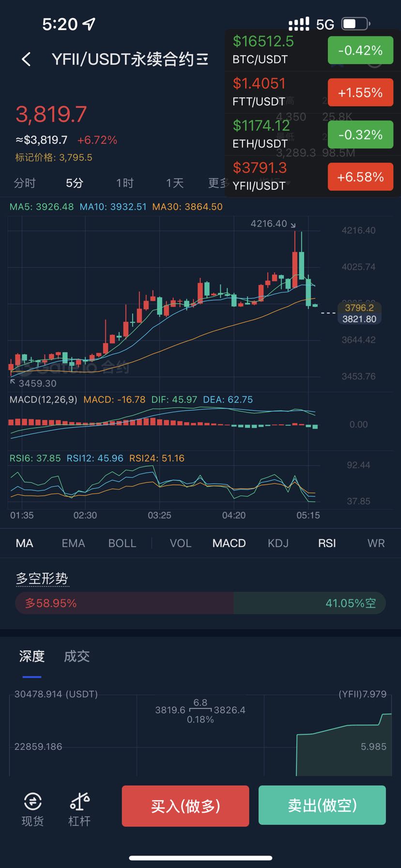The width and height of the screenshot is (401, 868).
Task: Toggle the MACD sub-indicator
Action: (229, 543)
